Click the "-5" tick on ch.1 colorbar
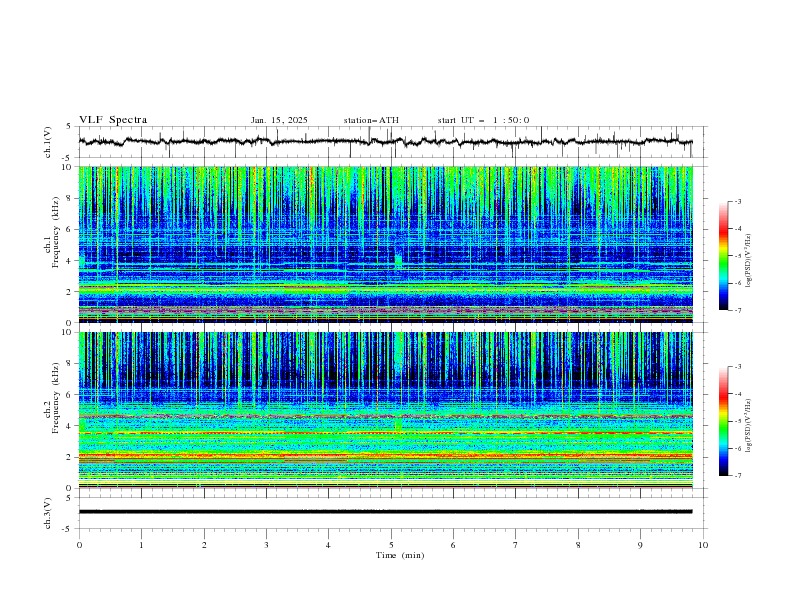The height and width of the screenshot is (612, 792). (738, 256)
